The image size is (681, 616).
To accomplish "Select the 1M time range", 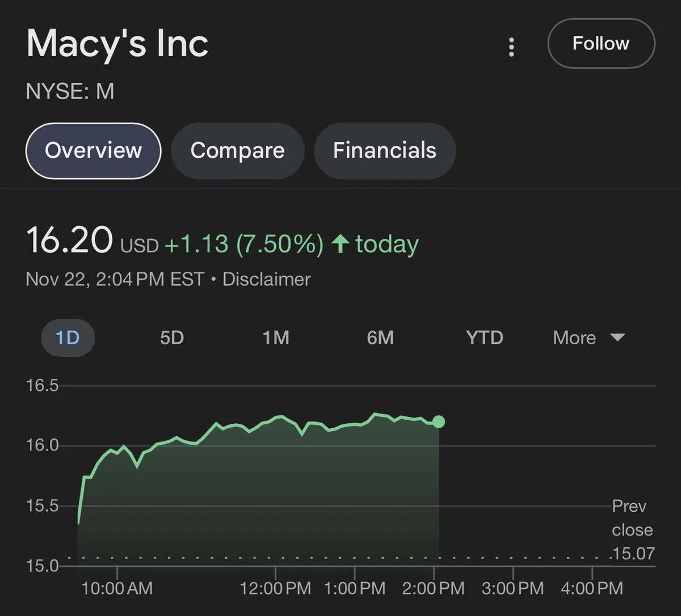I will pyautogui.click(x=276, y=338).
